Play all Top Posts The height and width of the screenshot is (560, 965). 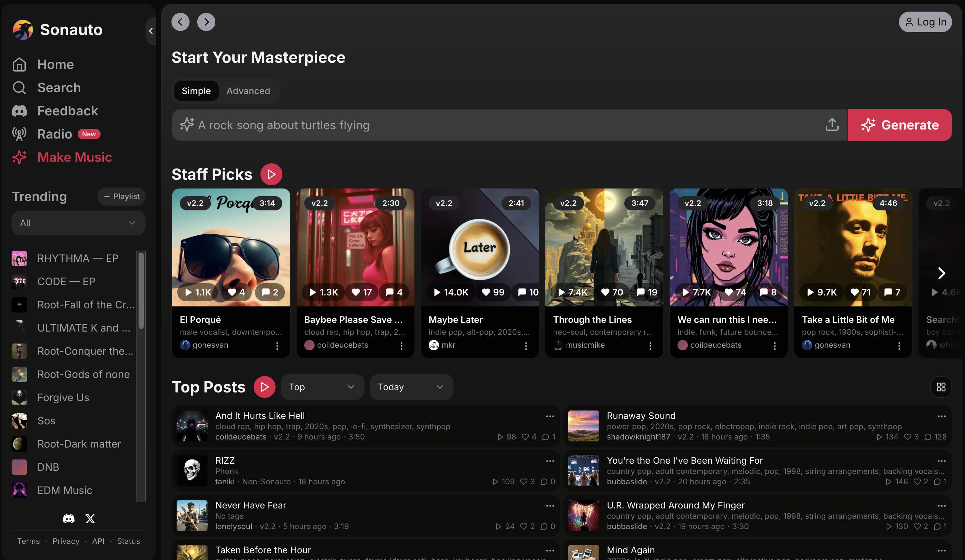coord(264,387)
